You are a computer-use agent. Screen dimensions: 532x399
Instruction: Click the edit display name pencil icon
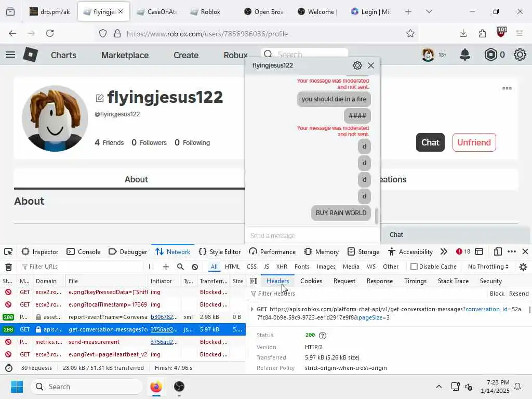[x=99, y=98]
